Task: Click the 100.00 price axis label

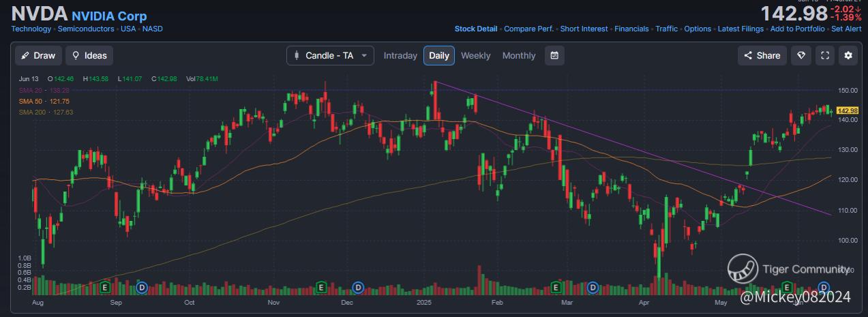Action: 848,240
